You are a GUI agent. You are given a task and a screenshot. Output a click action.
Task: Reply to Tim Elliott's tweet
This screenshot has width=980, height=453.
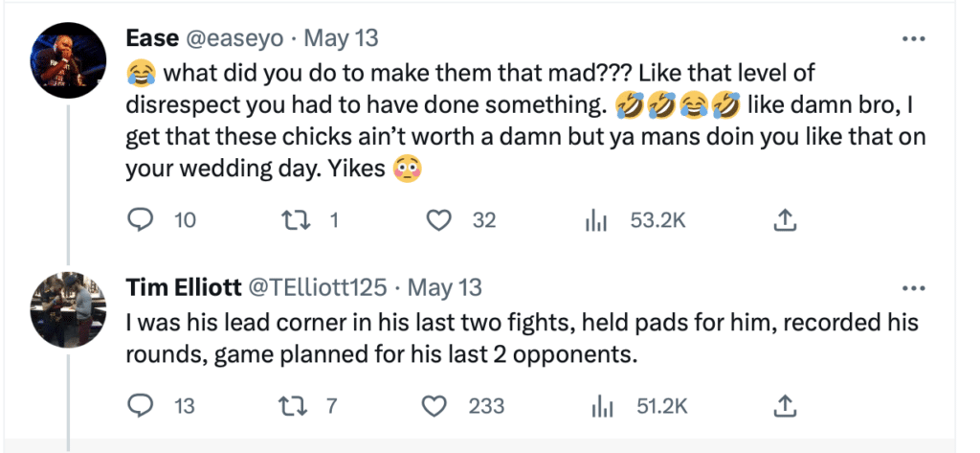(142, 406)
